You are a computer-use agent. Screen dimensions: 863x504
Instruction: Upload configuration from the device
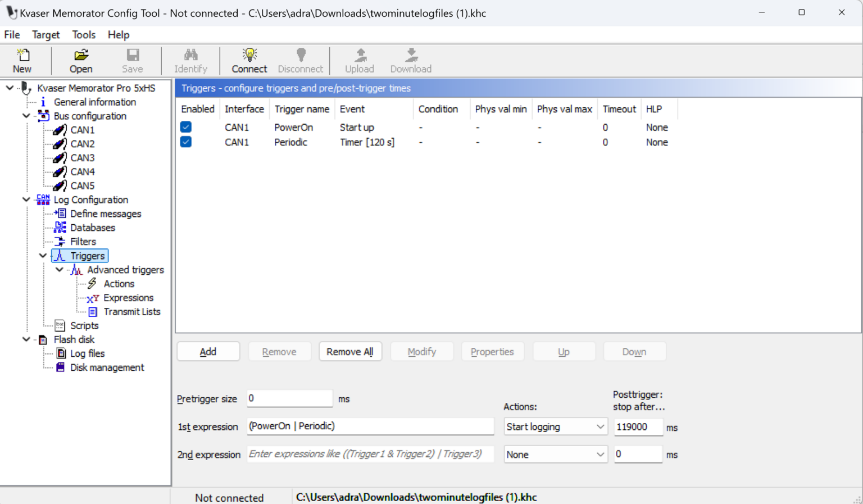(x=359, y=60)
